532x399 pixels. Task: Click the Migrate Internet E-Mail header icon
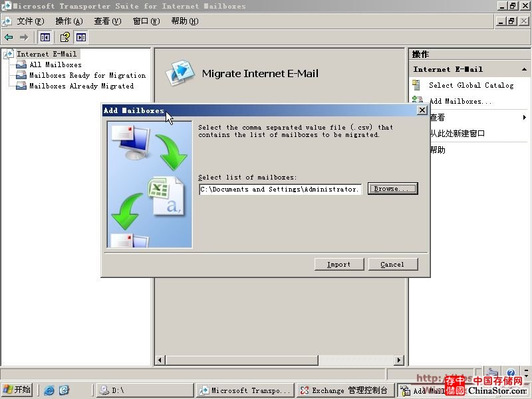[x=180, y=73]
